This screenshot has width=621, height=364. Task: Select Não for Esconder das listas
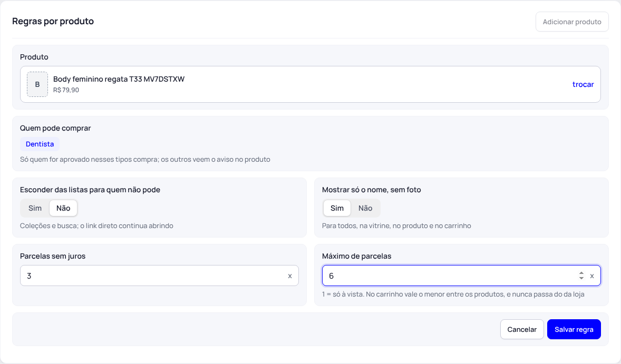coord(63,208)
